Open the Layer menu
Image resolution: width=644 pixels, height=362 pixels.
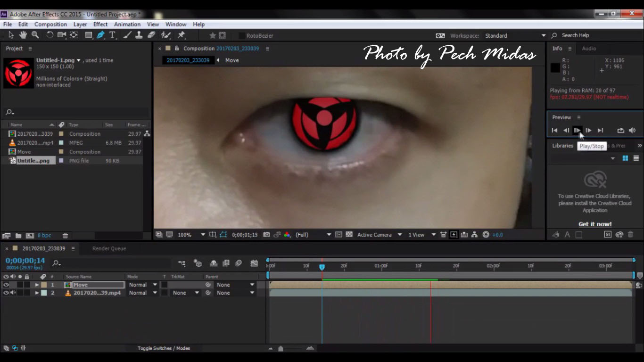[80, 24]
